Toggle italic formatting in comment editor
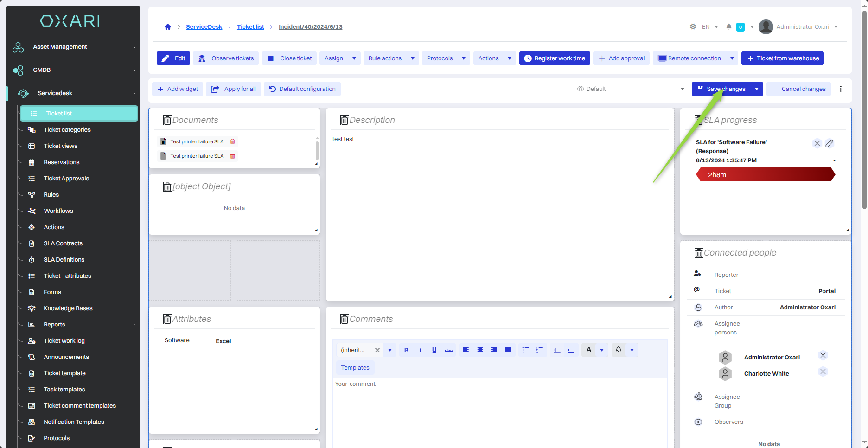This screenshot has width=868, height=448. 420,350
